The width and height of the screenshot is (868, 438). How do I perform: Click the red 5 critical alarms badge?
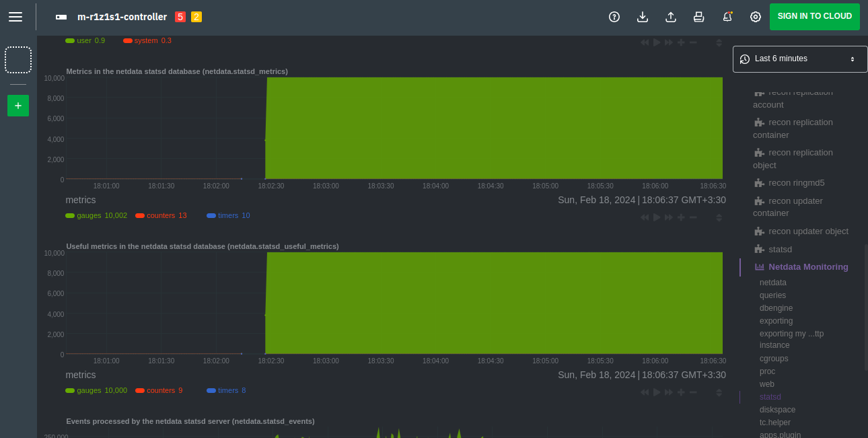[180, 17]
